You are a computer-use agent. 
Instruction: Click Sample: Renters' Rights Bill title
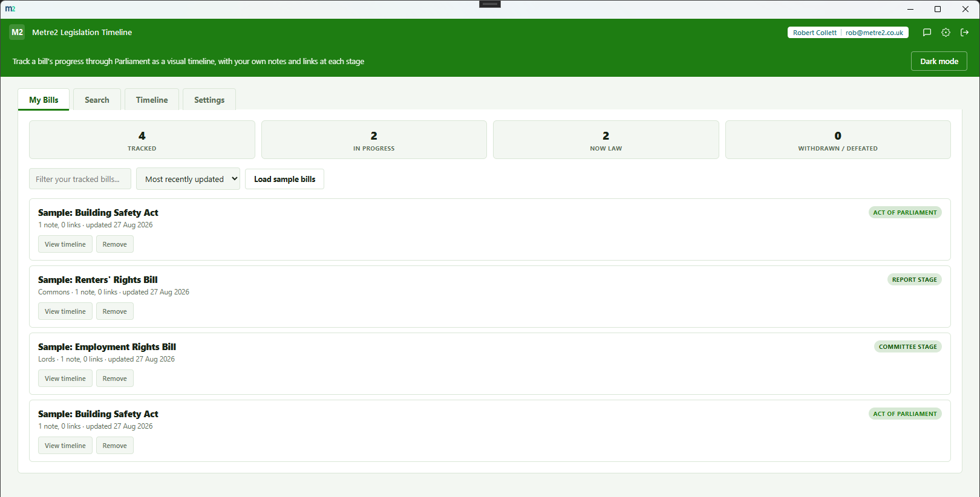click(x=98, y=279)
